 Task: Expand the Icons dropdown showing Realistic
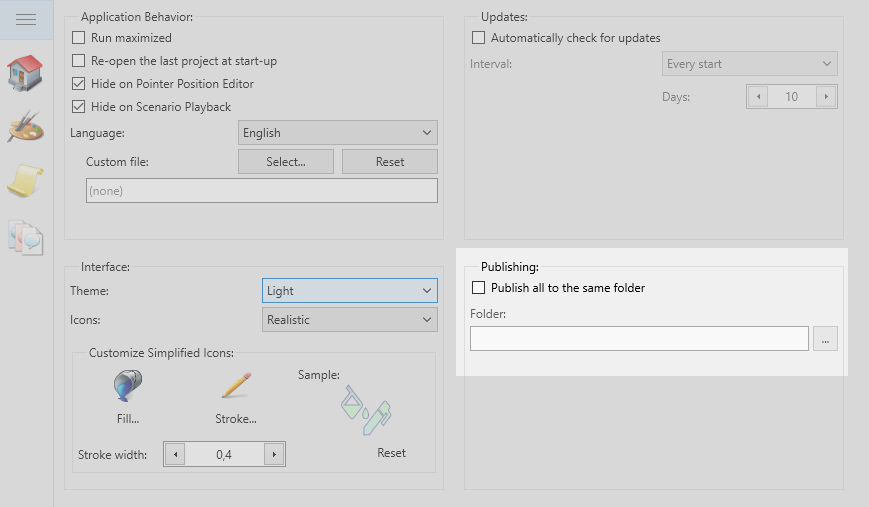349,320
